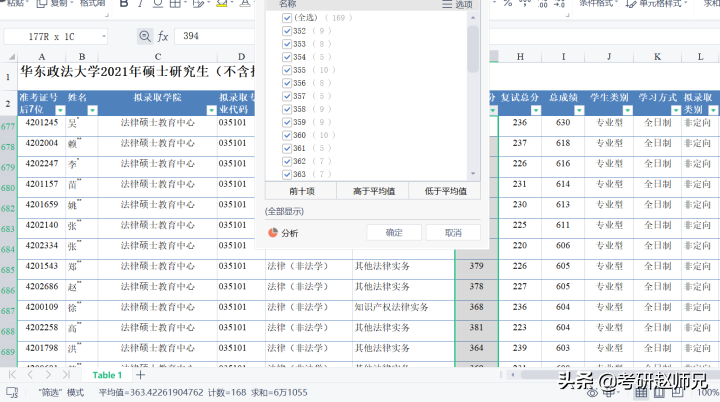
Task: Click the formula bar showing 394
Action: tap(214, 36)
